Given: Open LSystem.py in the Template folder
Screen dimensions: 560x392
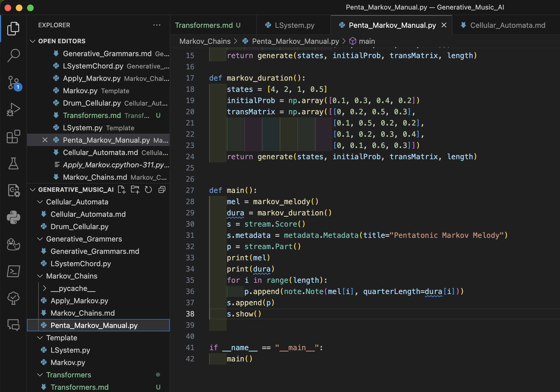Looking at the screenshot, I should click(x=98, y=350).
